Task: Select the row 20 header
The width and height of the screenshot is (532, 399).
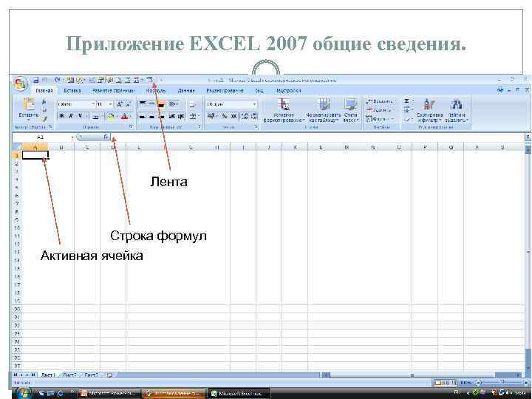Action: [17, 309]
